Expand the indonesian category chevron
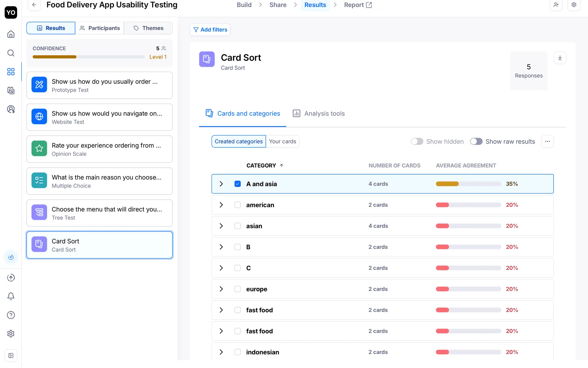This screenshot has height=368, width=588. pos(221,352)
